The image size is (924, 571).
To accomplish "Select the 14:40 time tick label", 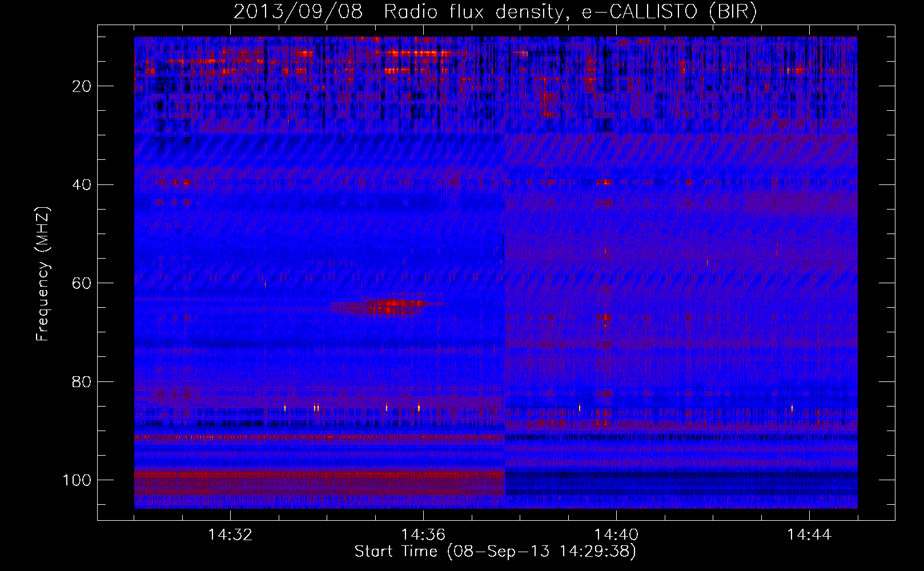I will tap(616, 535).
